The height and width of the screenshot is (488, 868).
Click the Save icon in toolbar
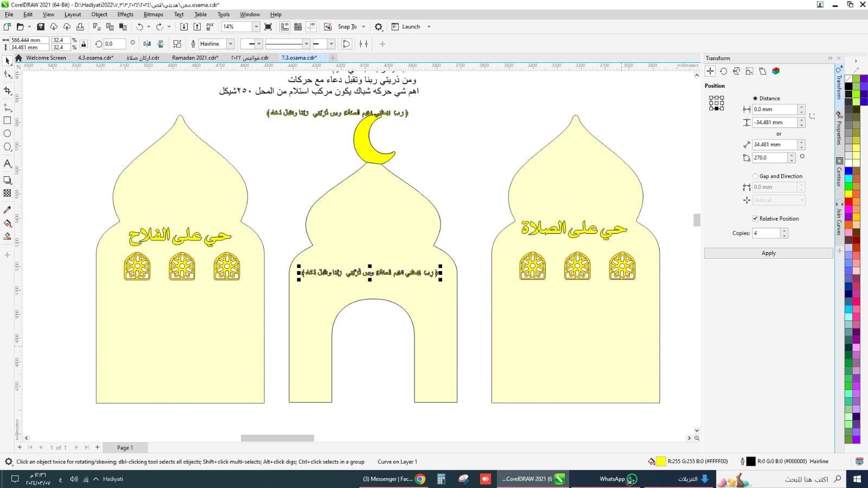pos(40,27)
